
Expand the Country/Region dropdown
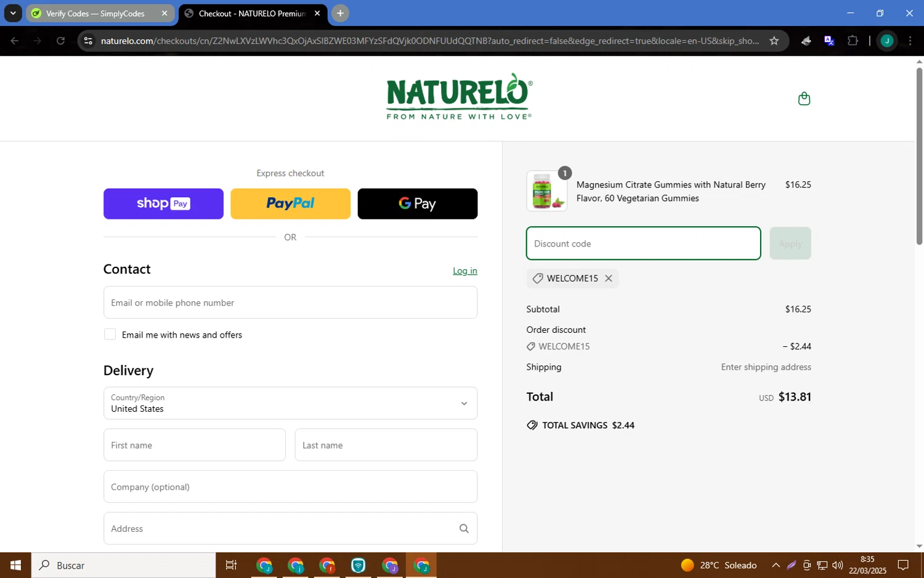(x=290, y=403)
